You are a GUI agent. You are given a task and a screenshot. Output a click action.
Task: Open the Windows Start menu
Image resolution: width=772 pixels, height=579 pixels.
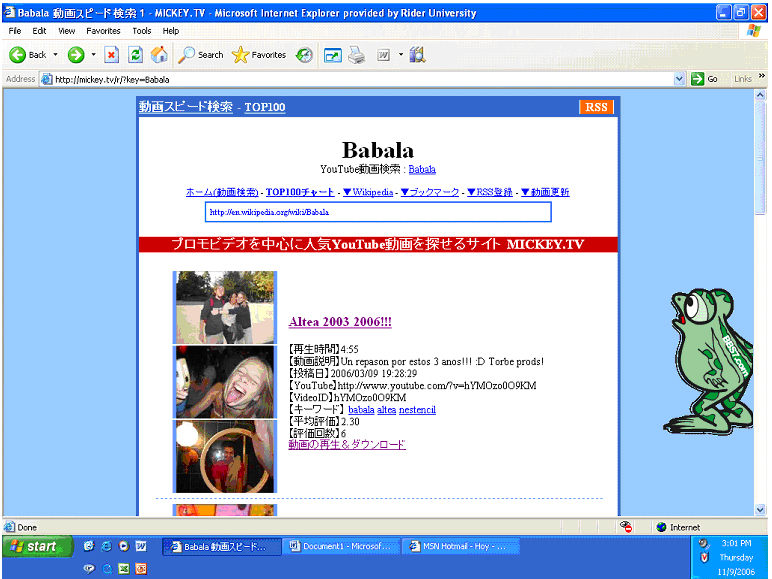point(37,547)
